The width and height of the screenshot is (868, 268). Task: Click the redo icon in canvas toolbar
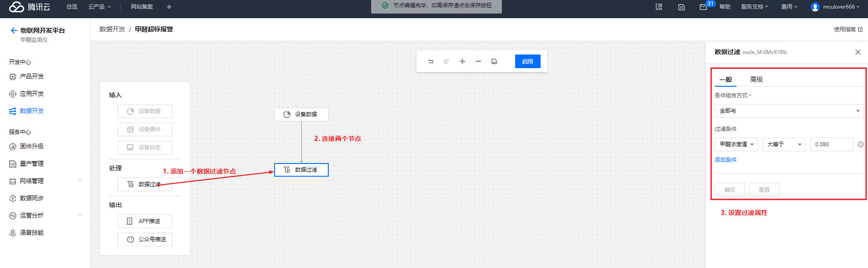(447, 61)
